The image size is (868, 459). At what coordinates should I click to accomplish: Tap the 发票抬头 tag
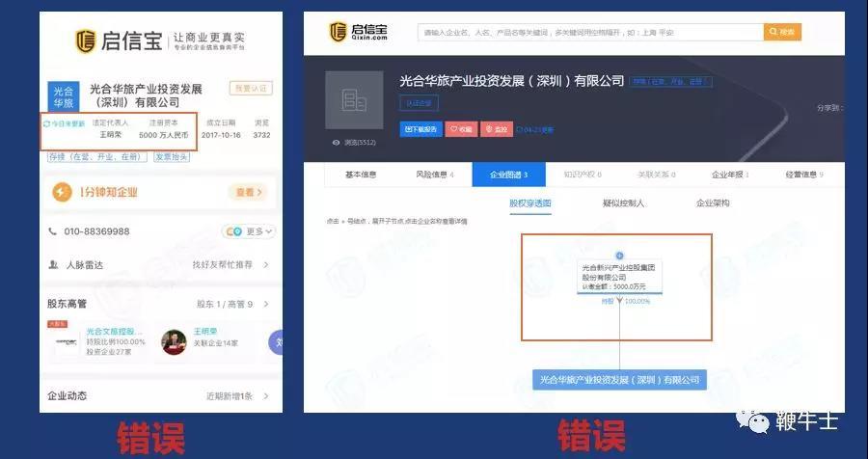(x=172, y=157)
